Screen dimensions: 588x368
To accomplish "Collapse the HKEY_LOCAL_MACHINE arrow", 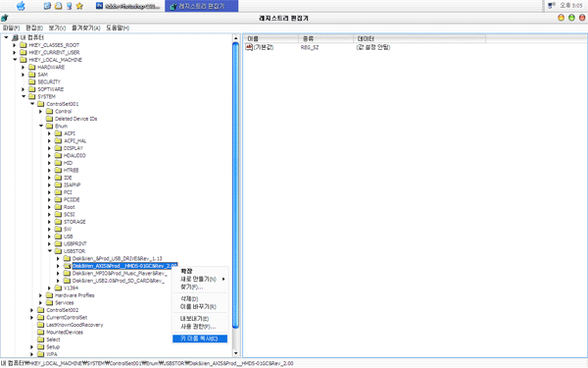I will pyautogui.click(x=15, y=60).
